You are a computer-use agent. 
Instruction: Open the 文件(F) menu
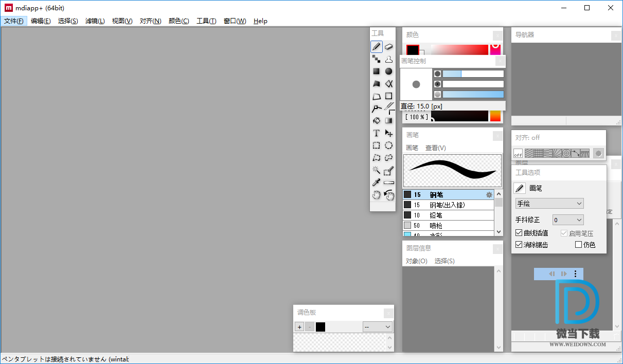14,21
